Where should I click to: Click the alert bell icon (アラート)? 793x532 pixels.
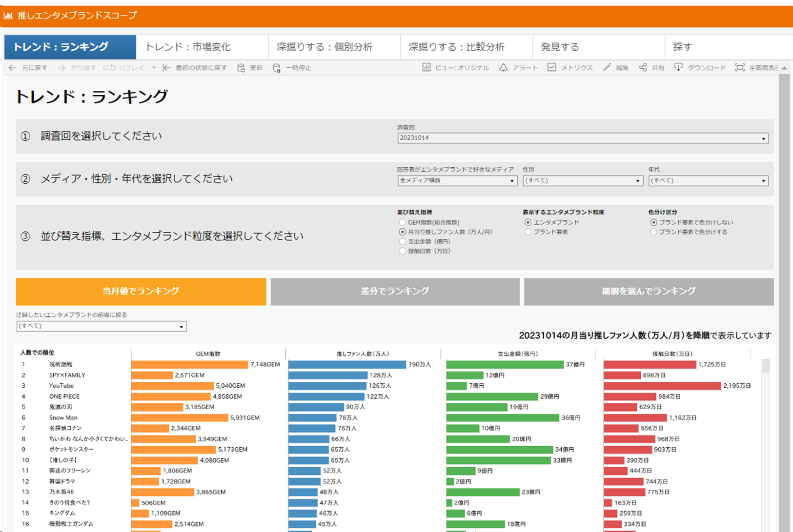503,67
